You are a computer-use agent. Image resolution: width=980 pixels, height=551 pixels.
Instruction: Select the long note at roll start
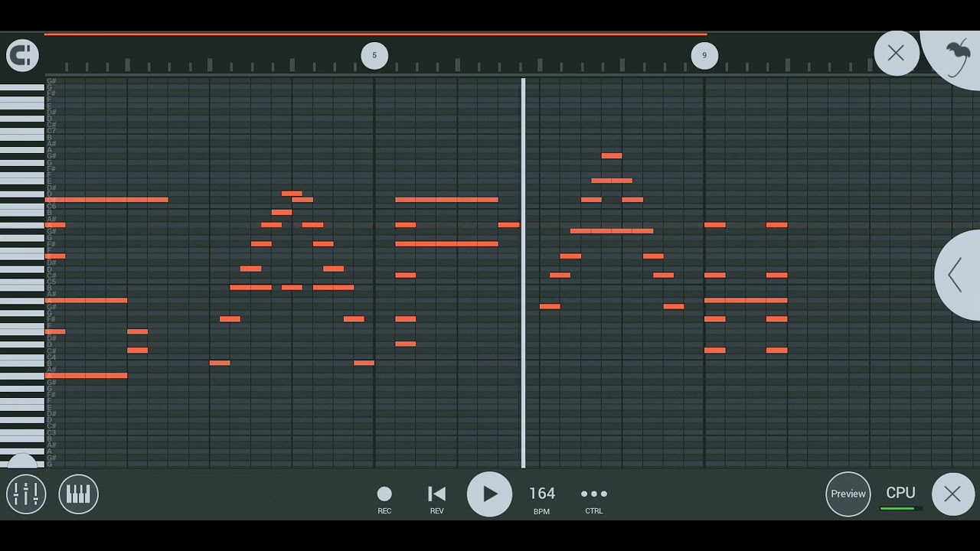click(106, 200)
